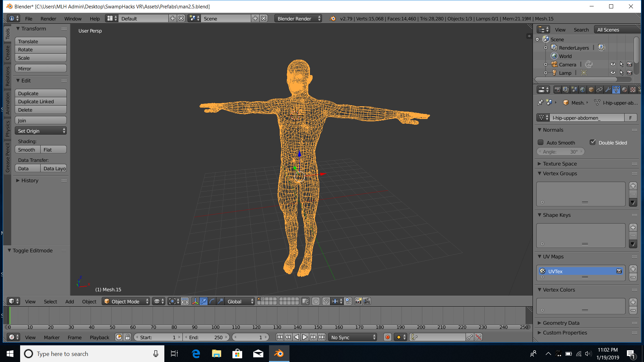
Task: Click the Duplicate Linked button
Action: tap(41, 102)
